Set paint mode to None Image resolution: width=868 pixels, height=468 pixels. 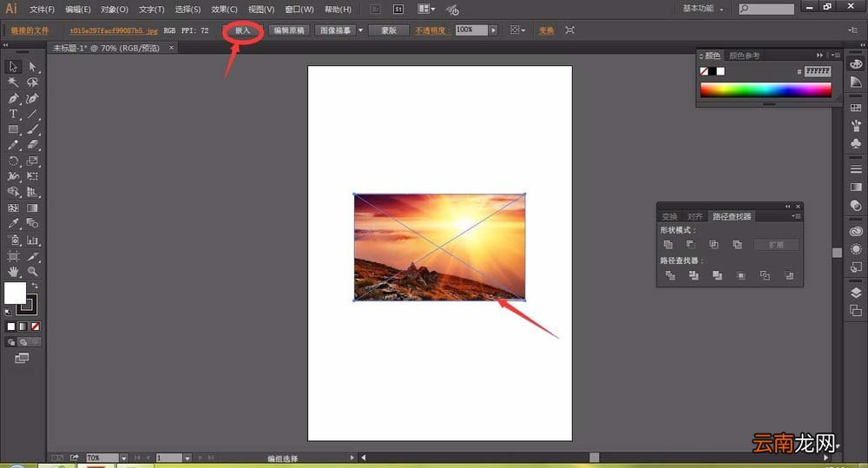click(35, 326)
